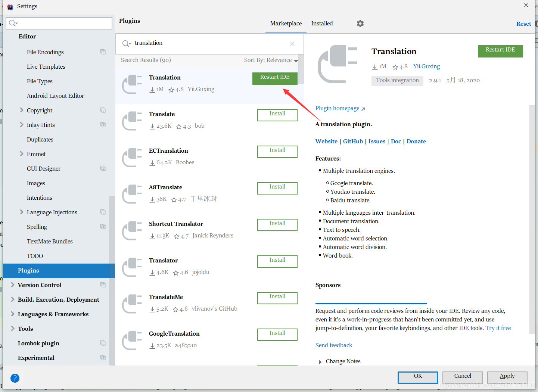The height and width of the screenshot is (392, 538).
Task: Click the A8Translate plugin icon
Action: pos(132,194)
